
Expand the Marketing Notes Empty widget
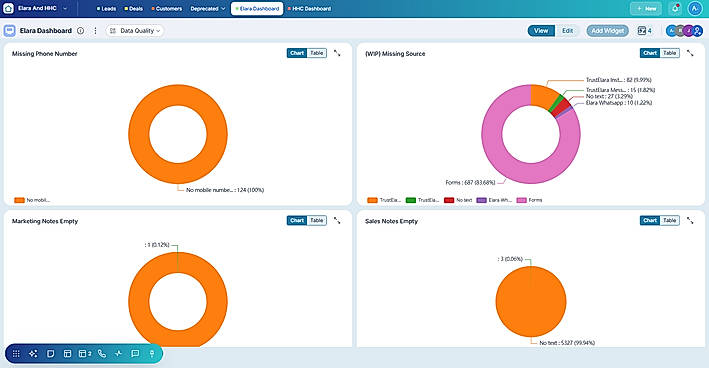click(337, 220)
